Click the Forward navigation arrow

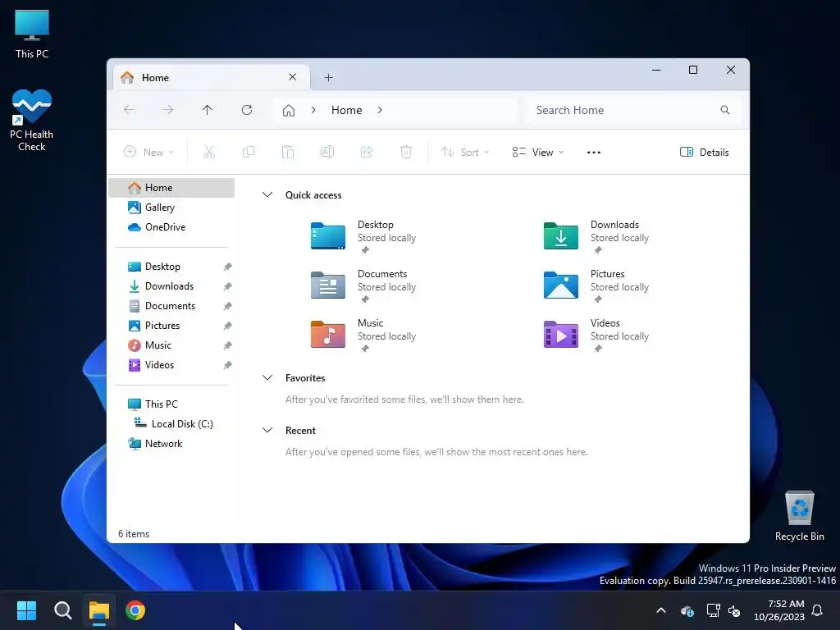pyautogui.click(x=167, y=110)
